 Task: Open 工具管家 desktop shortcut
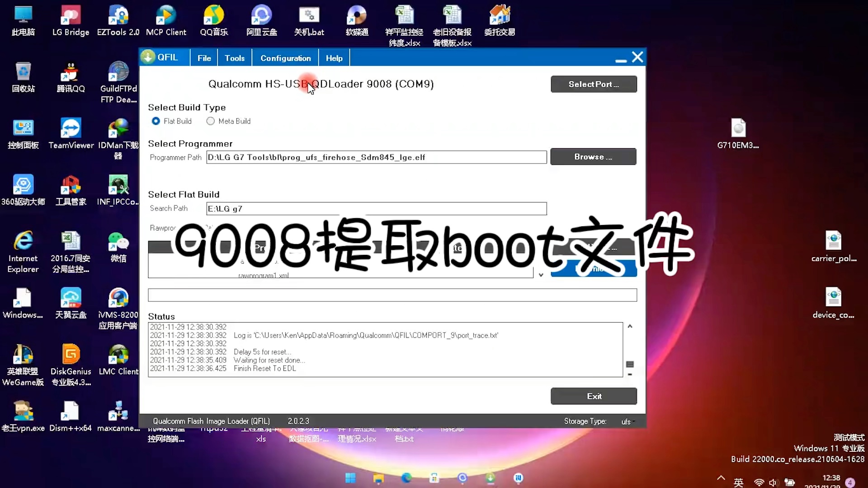point(71,190)
